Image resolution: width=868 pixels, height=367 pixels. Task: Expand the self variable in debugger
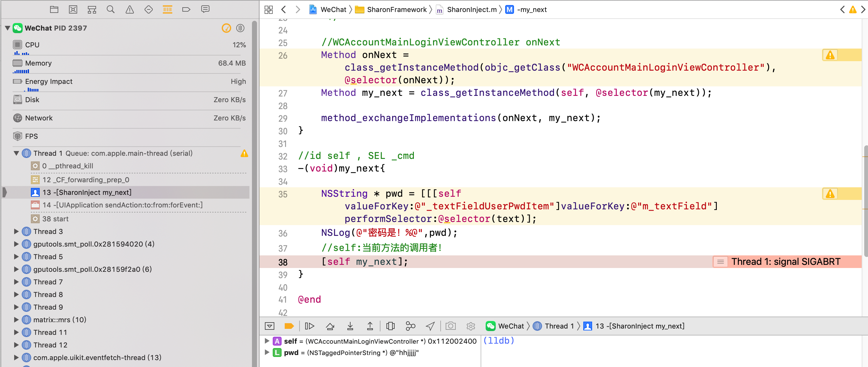pos(267,341)
